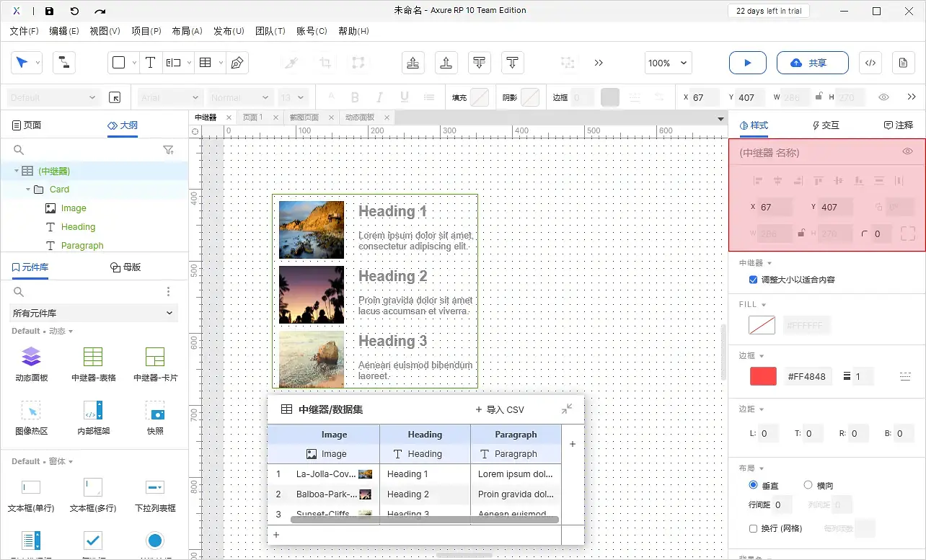Click the Save disk icon
This screenshot has height=560, width=926.
coord(49,11)
